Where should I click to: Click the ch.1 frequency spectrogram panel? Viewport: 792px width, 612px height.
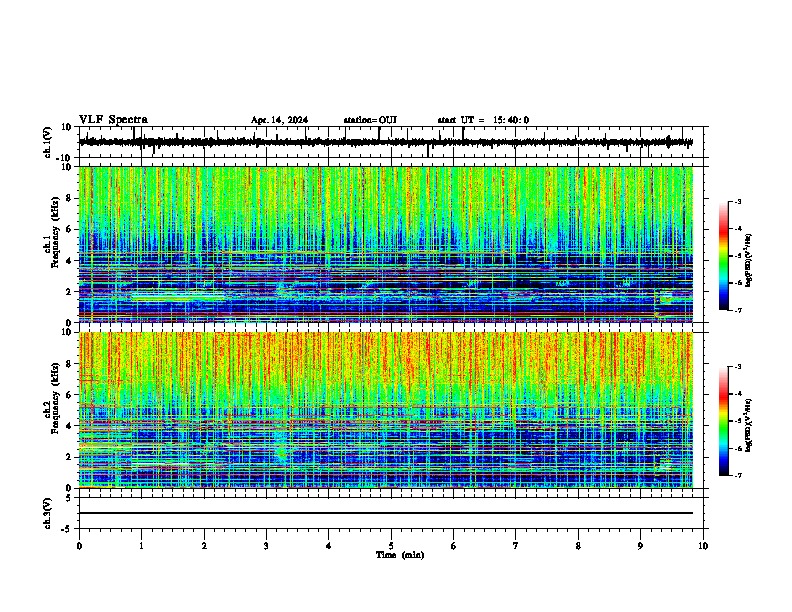point(386,244)
